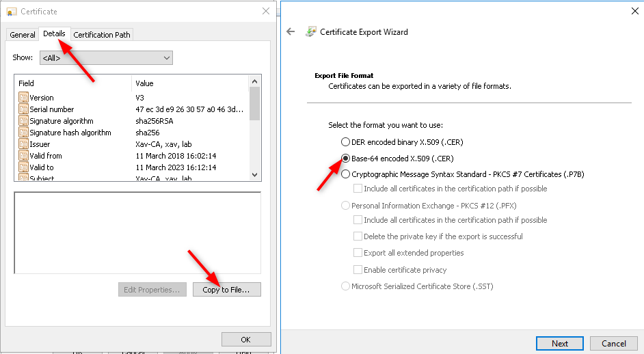Open the Show filter dropdown
The image size is (644, 354).
[x=106, y=58]
